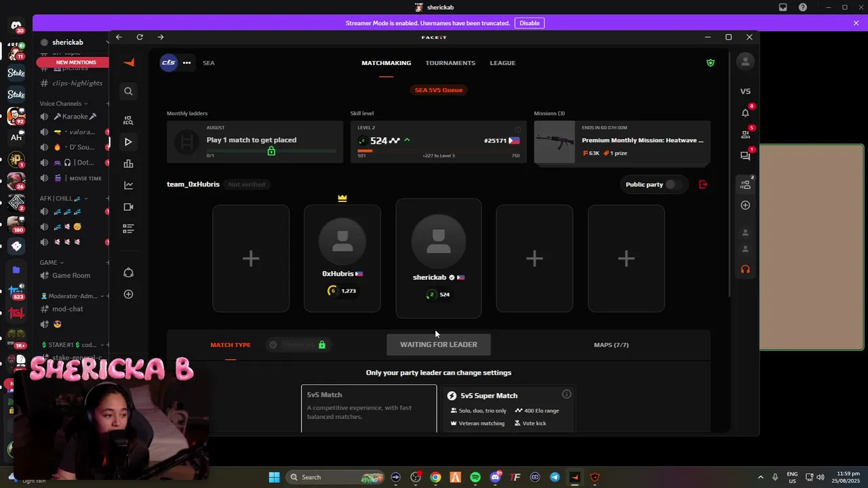The height and width of the screenshot is (488, 868).
Task: Click the Elo progress bar to Level 3
Action: [x=438, y=151]
